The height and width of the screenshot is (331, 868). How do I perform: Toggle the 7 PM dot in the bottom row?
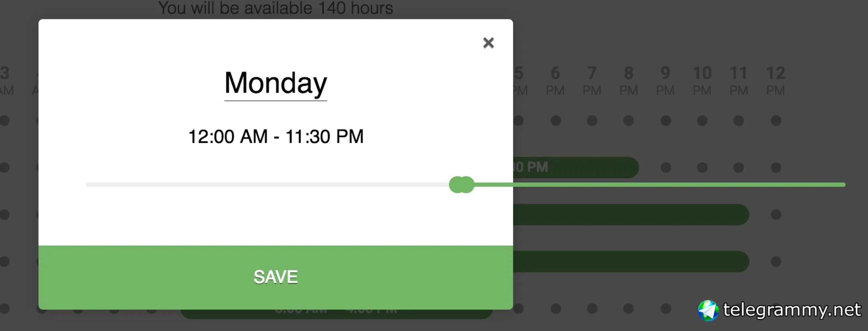[x=592, y=309]
